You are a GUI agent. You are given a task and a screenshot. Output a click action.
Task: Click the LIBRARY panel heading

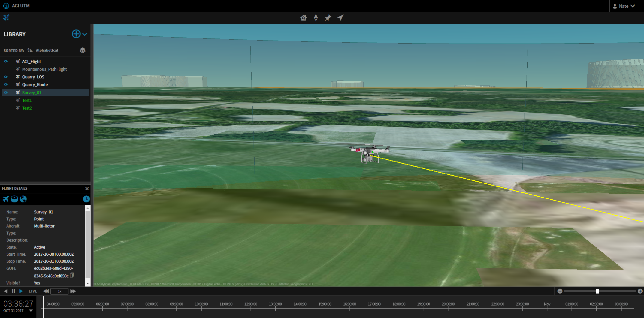click(x=14, y=34)
